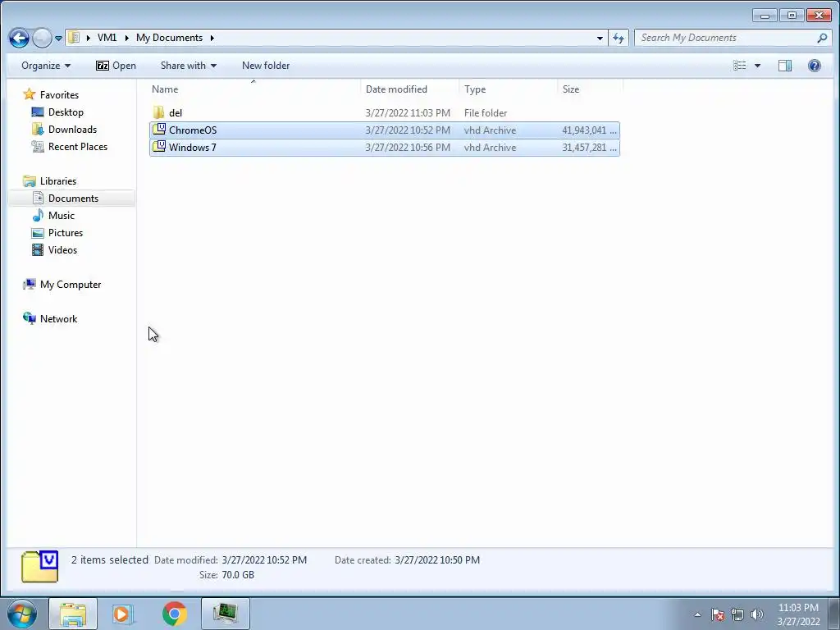Open the Videos library
The width and height of the screenshot is (840, 630).
click(62, 249)
